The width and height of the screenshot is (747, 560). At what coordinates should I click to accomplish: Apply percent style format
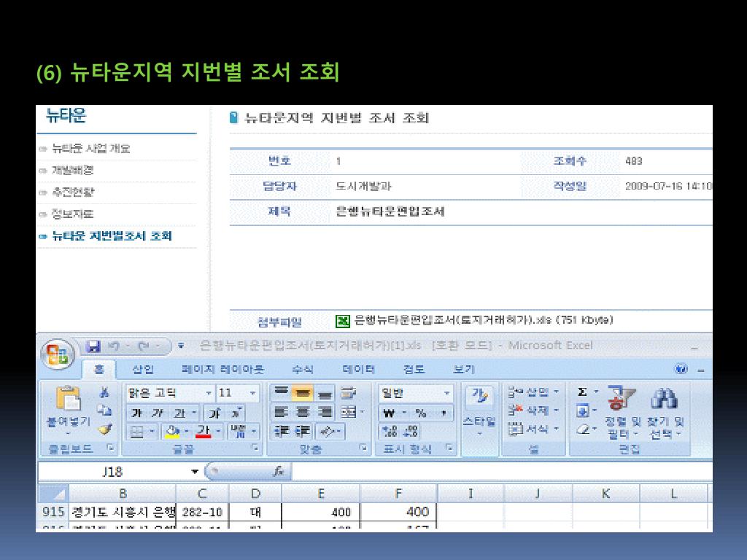point(420,413)
